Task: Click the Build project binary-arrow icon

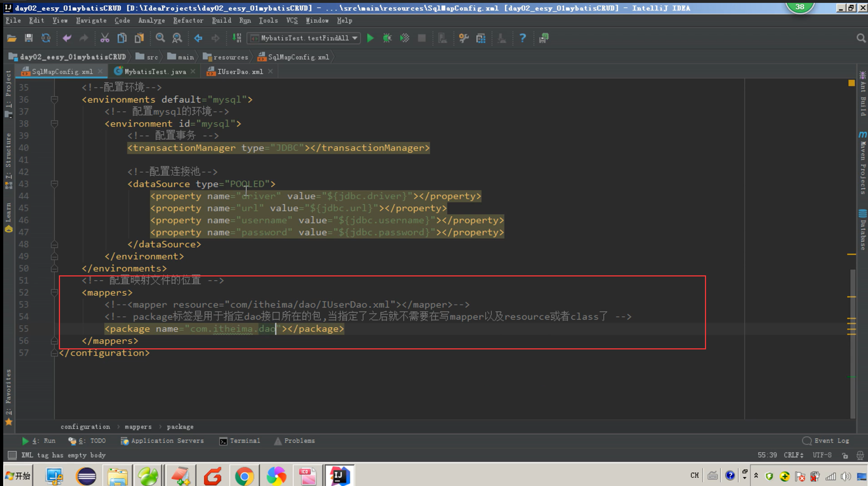Action: [237, 38]
